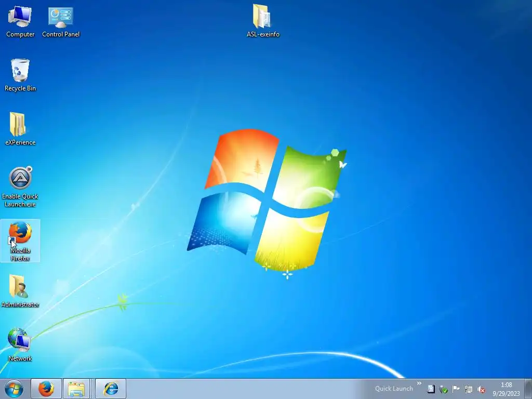Open Windows Explorer from the taskbar
Viewport: 532px width, 399px height.
pos(76,389)
